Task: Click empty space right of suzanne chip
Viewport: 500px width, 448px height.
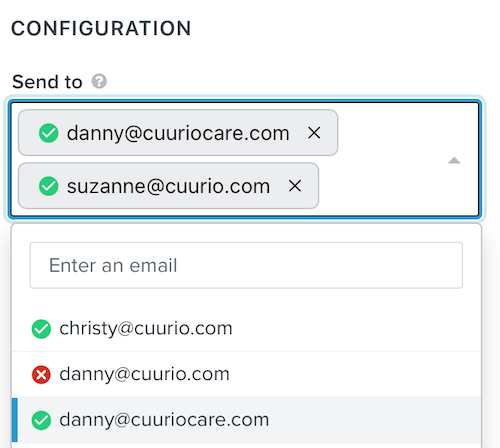Action: (x=380, y=186)
